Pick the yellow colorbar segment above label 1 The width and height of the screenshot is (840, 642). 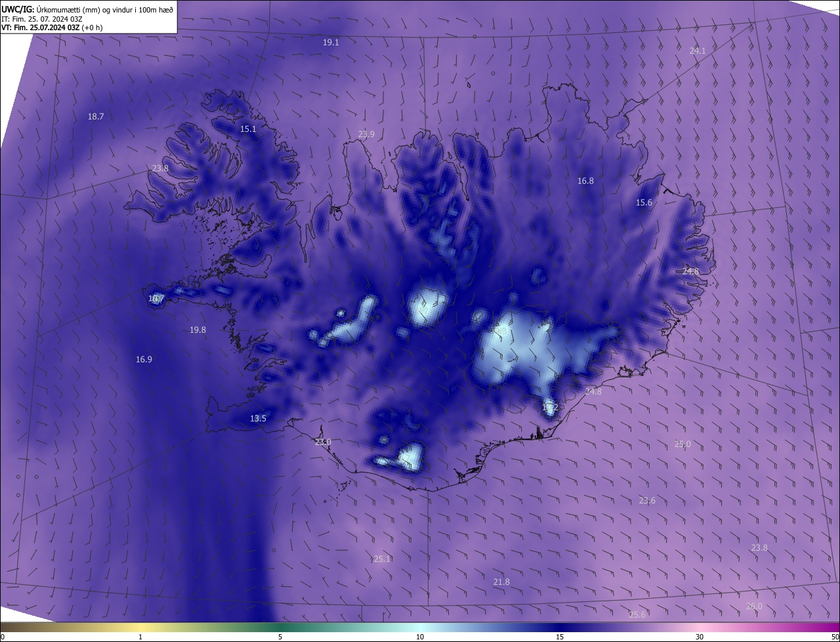point(141,628)
